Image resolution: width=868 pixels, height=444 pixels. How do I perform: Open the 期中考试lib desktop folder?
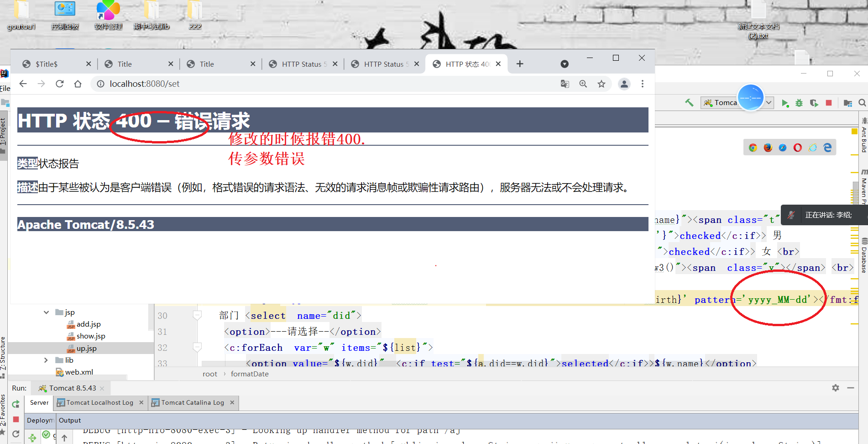(152, 16)
